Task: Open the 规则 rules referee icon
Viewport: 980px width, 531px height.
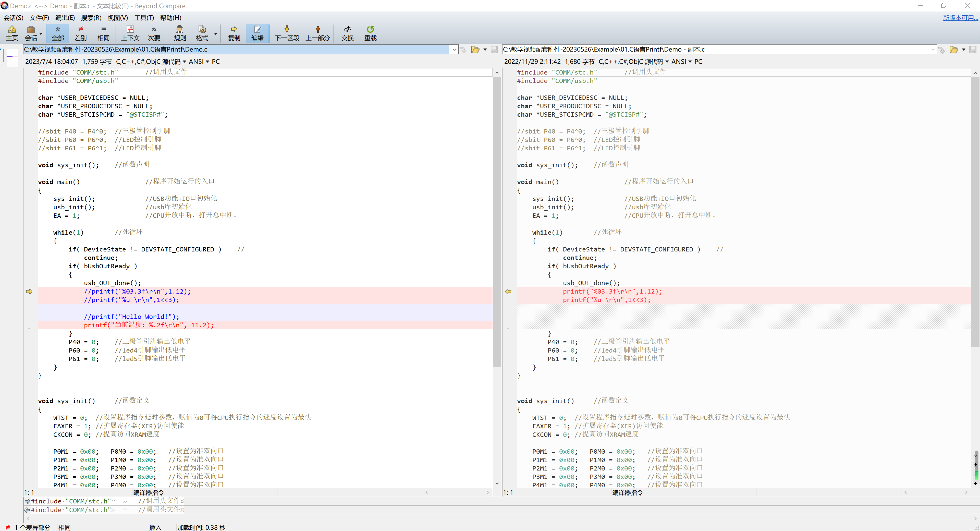Action: point(180,33)
